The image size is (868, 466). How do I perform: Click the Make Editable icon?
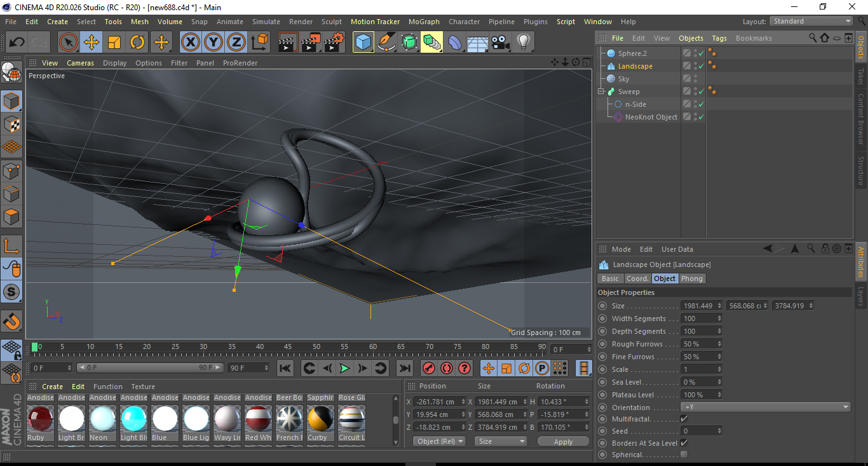point(11,72)
